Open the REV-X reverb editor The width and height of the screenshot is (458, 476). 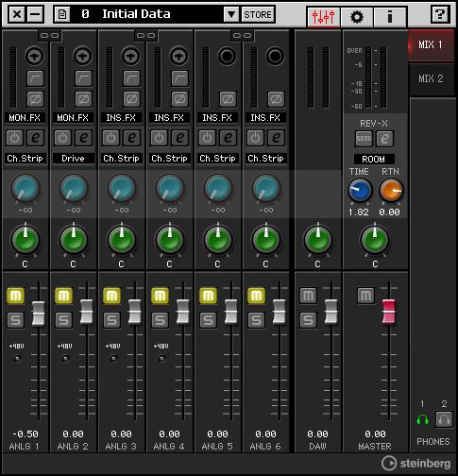pos(384,139)
